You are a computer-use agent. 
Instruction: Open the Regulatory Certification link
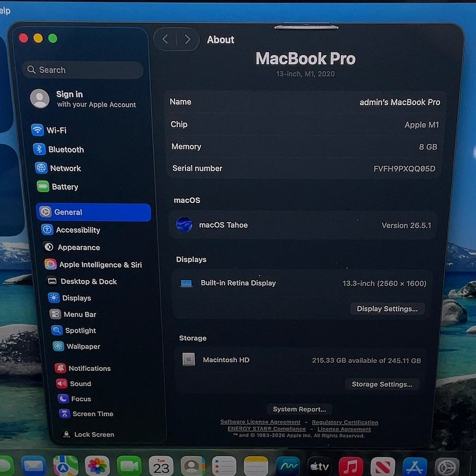345,422
